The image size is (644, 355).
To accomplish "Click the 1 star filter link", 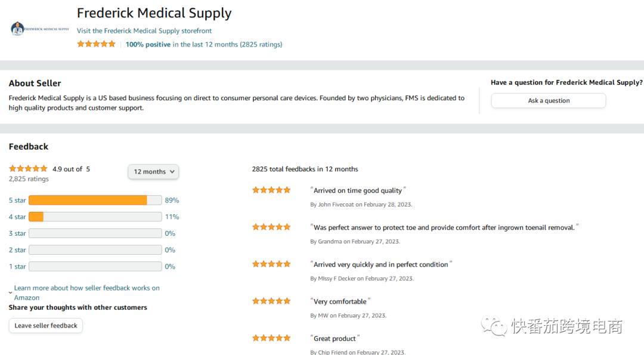I will [x=17, y=267].
